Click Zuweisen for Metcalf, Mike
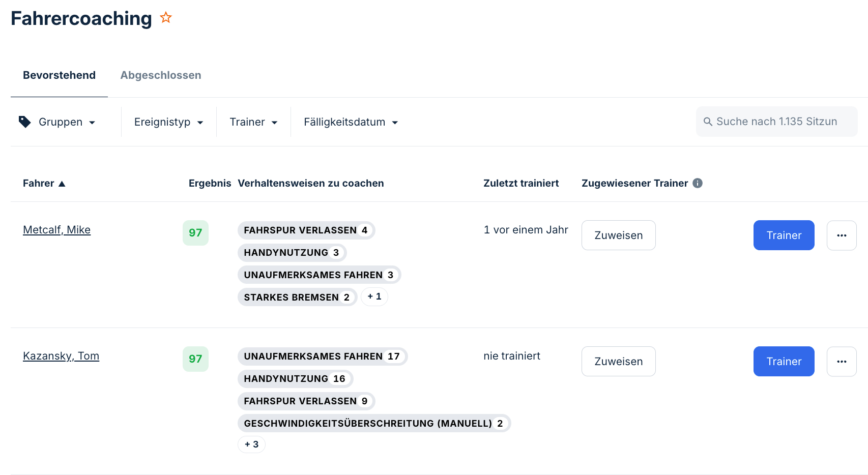 [x=619, y=235]
